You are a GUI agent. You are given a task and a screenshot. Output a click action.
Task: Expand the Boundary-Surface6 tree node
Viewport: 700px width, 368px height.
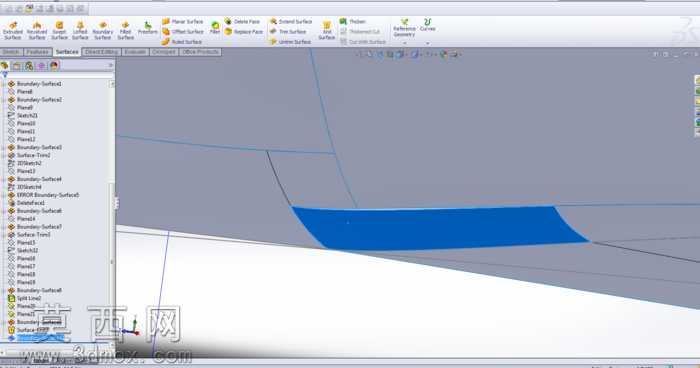pyautogui.click(x=4, y=211)
